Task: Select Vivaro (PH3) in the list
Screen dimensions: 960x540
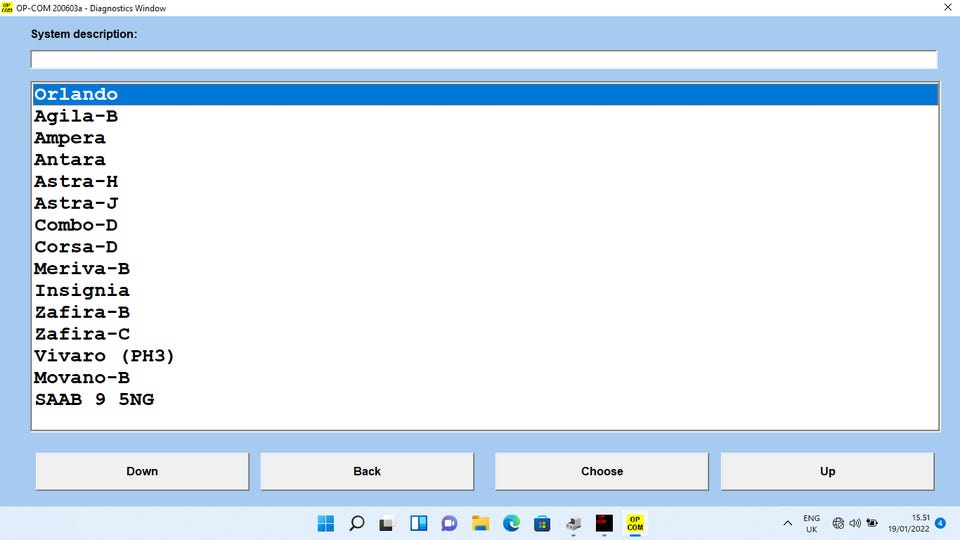Action: (x=485, y=356)
